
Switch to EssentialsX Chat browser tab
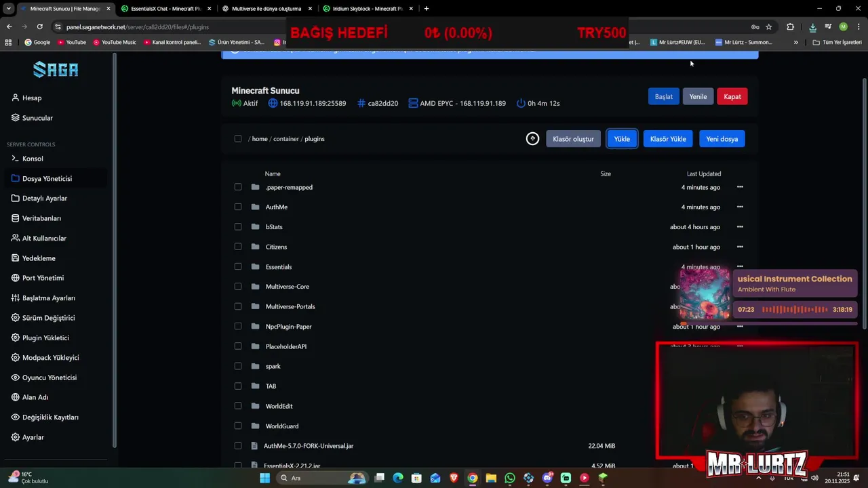[x=166, y=9]
